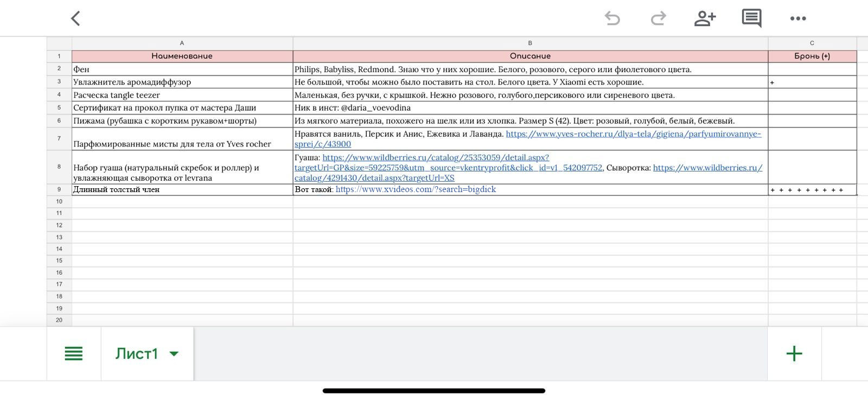
Task: Open the all sheets list icon
Action: 74,354
